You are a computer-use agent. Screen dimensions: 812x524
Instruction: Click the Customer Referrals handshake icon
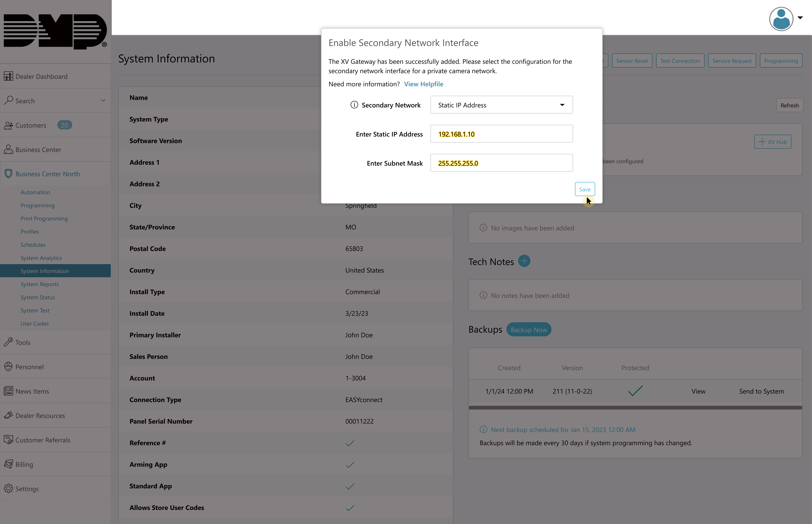click(x=9, y=440)
